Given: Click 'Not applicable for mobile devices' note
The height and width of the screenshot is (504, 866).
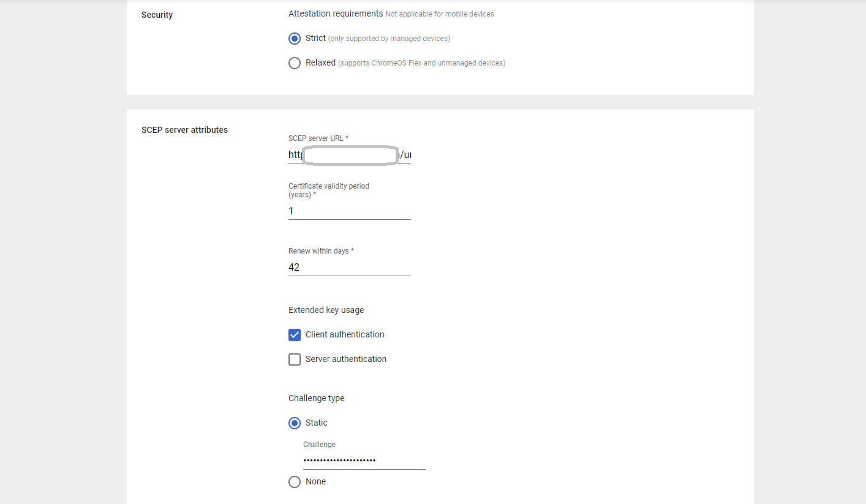Looking at the screenshot, I should pos(439,14).
